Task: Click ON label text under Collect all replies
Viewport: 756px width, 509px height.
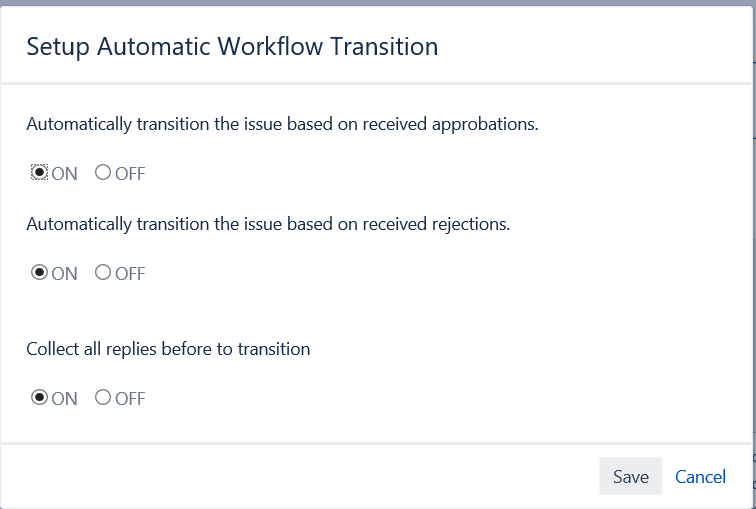Action: pos(64,399)
